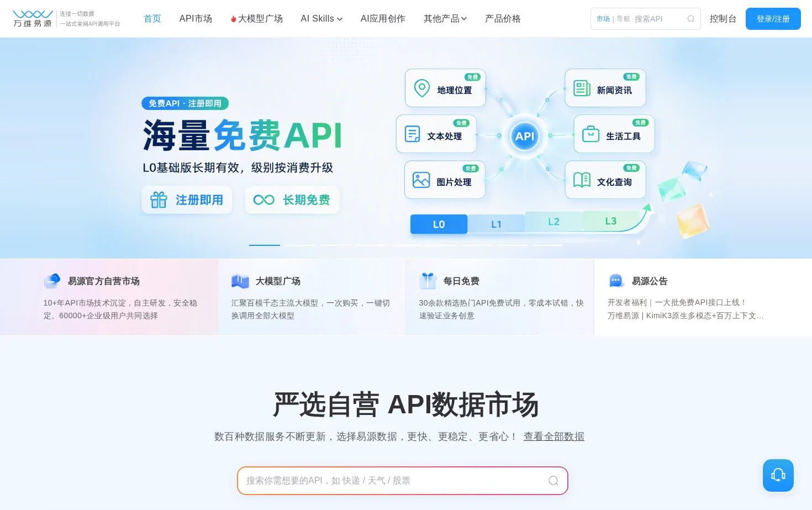812x510 pixels.
Task: Go to second carousel slide indicator
Action: click(300, 245)
